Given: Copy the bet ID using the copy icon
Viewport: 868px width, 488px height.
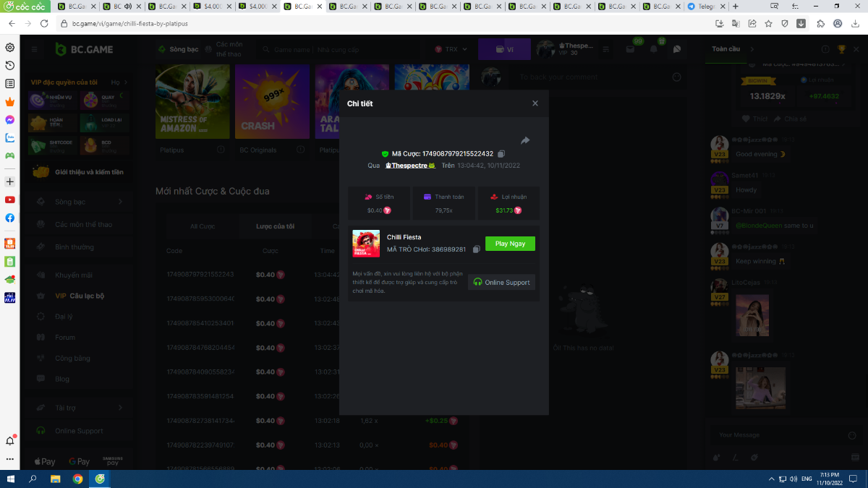Looking at the screenshot, I should [x=501, y=154].
